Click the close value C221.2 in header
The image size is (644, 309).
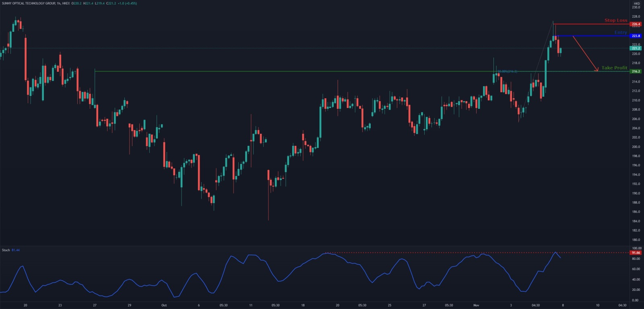click(x=111, y=3)
